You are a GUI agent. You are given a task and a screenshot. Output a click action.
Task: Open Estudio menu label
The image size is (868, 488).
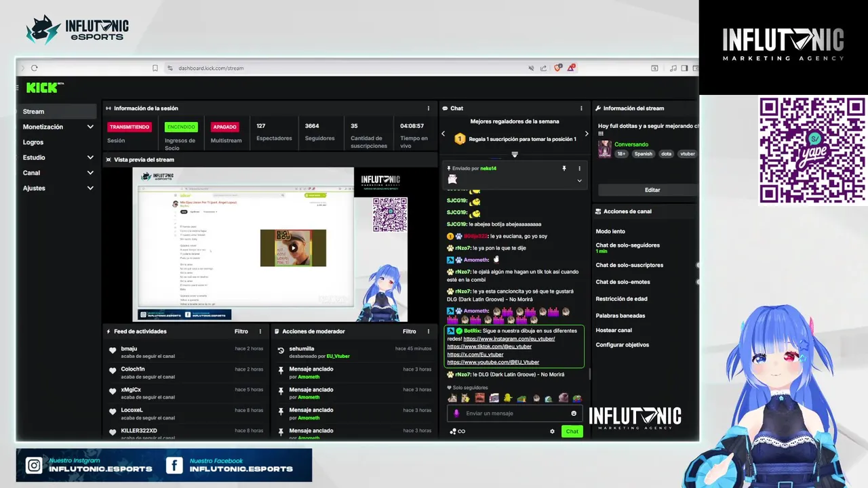click(x=34, y=157)
